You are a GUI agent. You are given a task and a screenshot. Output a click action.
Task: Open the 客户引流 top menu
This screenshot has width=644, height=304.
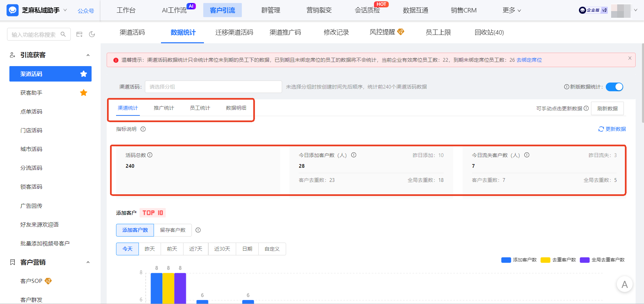click(222, 10)
